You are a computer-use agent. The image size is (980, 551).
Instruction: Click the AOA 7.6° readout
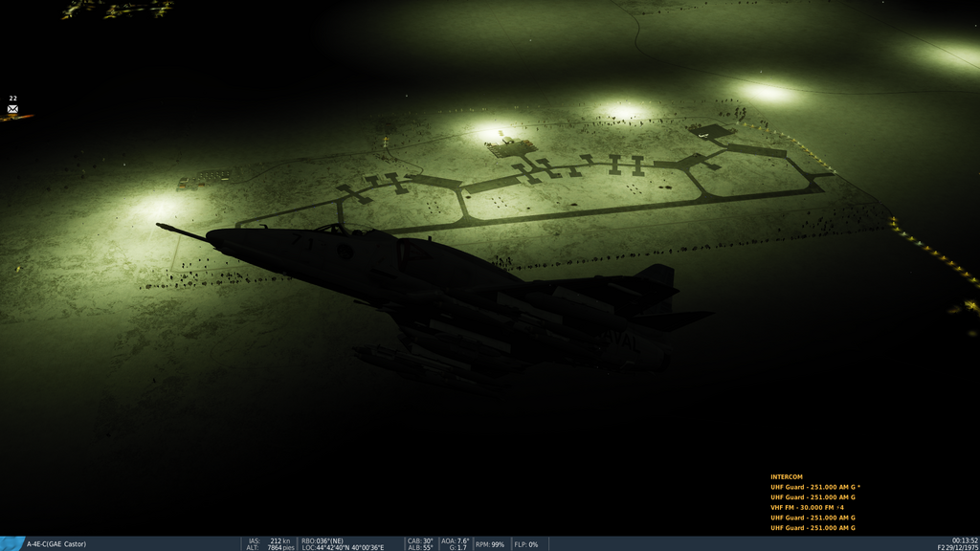point(455,541)
